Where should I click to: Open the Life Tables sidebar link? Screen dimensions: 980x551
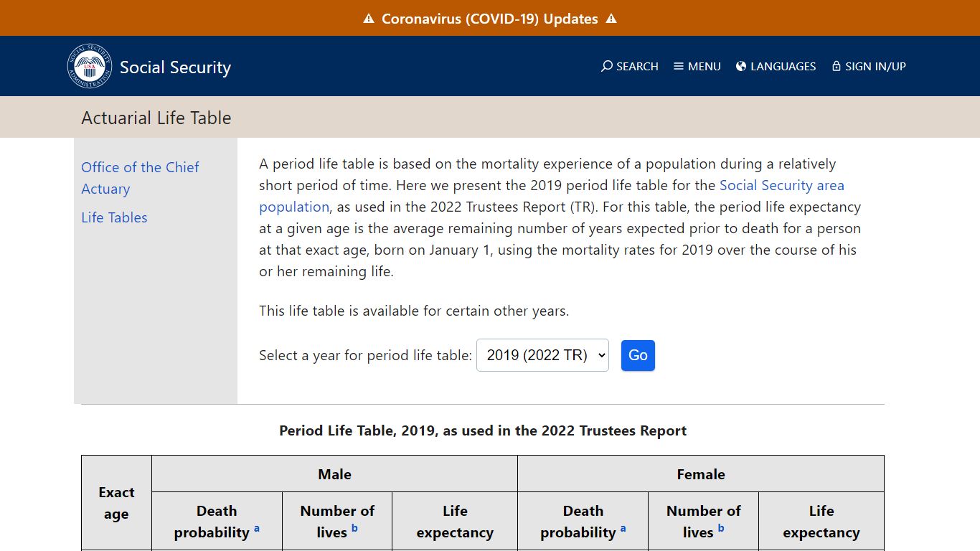coord(114,217)
